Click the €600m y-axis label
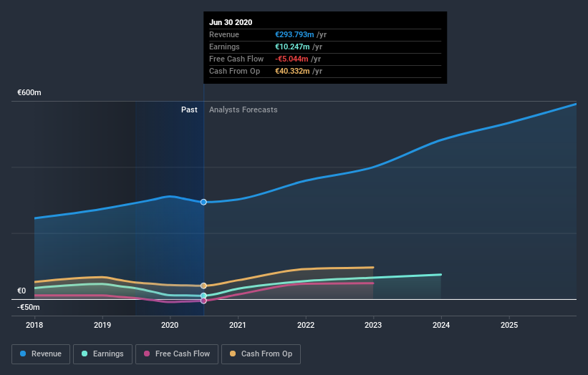Image resolution: width=588 pixels, height=375 pixels. (29, 92)
